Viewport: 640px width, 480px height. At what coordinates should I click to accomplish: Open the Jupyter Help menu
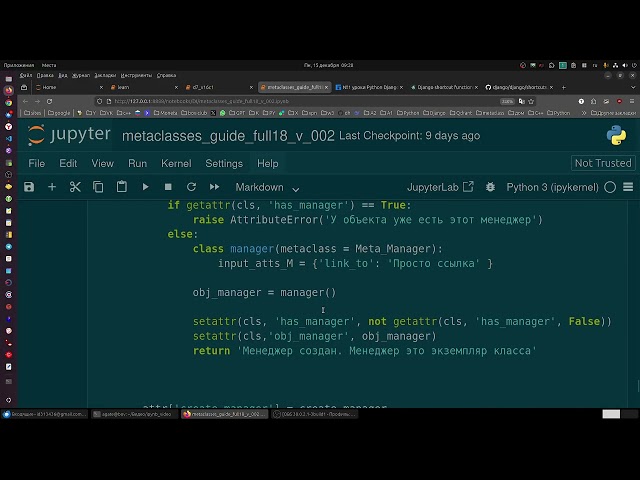[268, 163]
